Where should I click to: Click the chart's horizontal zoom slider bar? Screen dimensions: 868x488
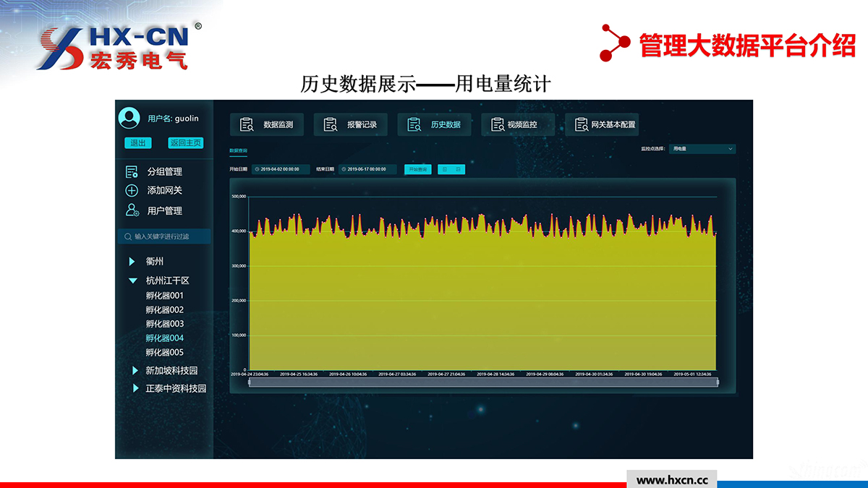(x=483, y=382)
